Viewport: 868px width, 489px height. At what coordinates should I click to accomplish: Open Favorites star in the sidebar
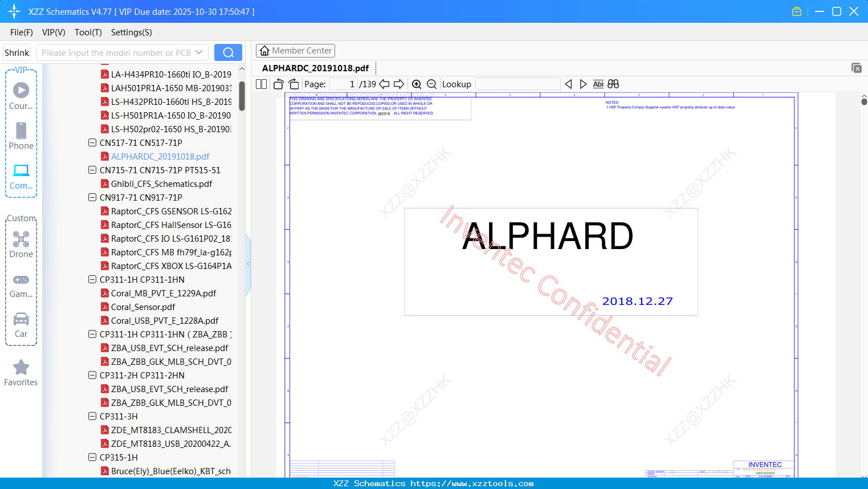[21, 373]
